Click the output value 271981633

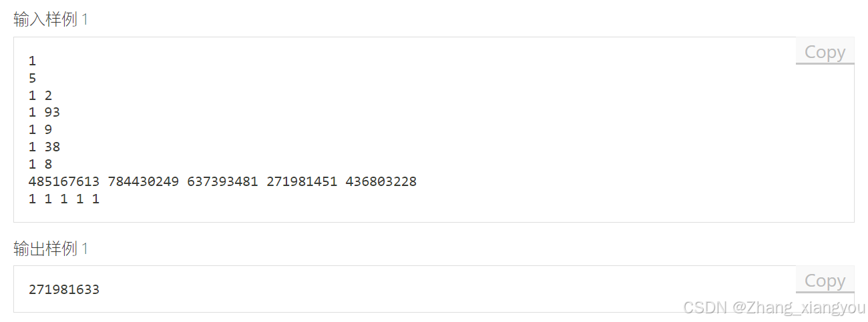point(64,289)
